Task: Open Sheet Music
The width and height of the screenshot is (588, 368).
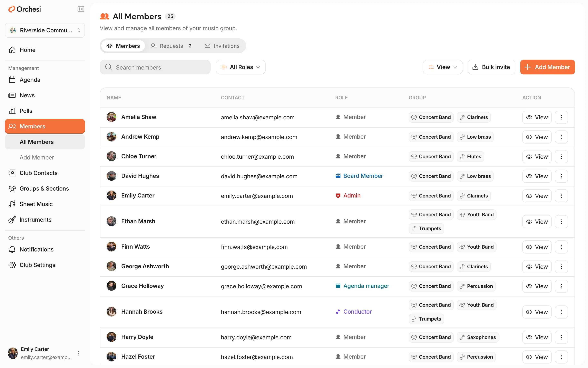Action: [x=45, y=204]
